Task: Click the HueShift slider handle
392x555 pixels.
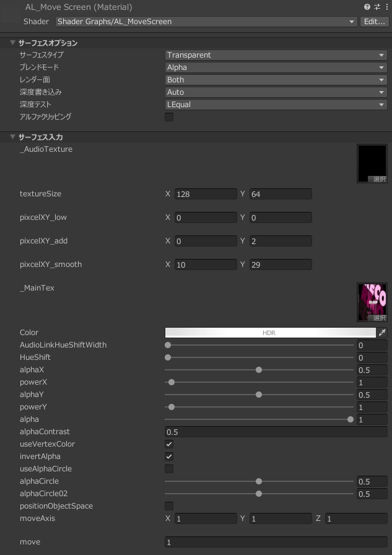Action: pyautogui.click(x=168, y=357)
